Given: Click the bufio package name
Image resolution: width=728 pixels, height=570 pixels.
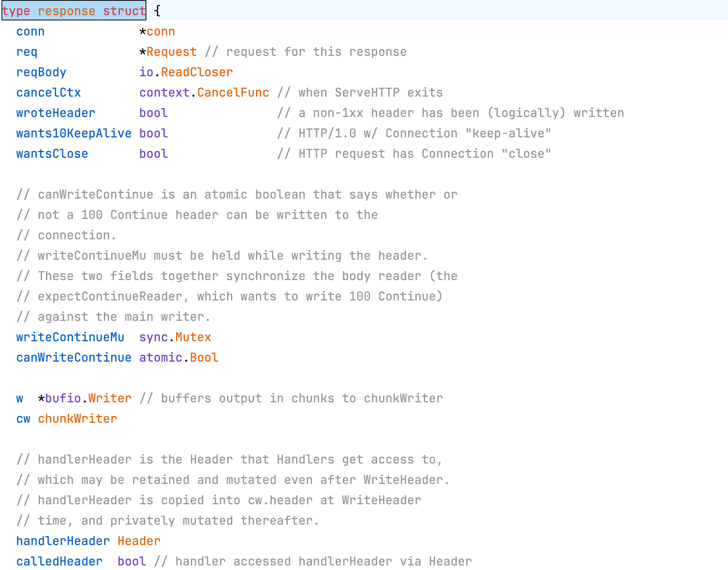Looking at the screenshot, I should pyautogui.click(x=63, y=398).
